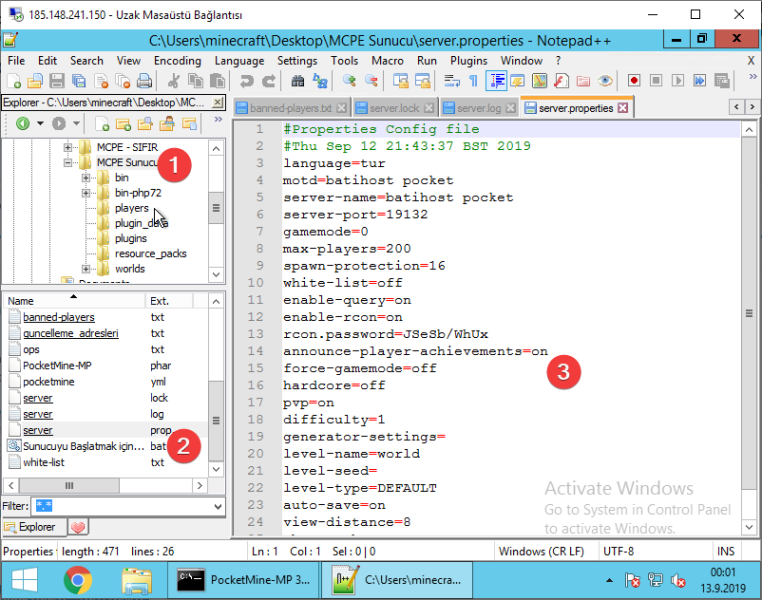Click the Print toolbar icon

coord(144,81)
